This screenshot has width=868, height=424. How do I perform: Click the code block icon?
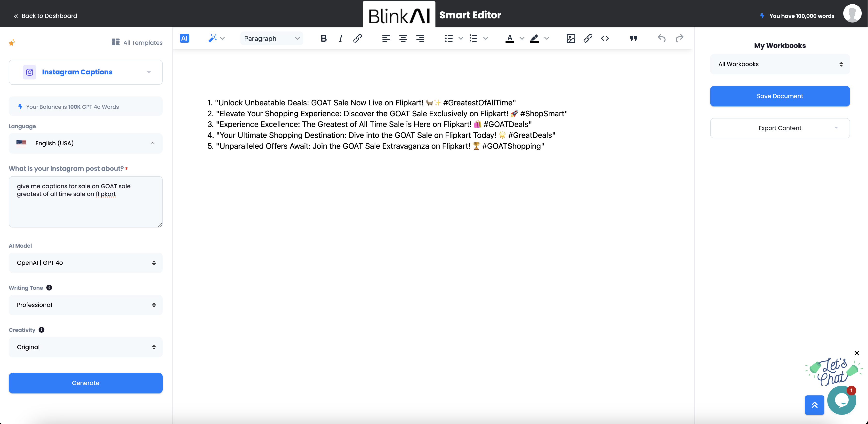[604, 38]
